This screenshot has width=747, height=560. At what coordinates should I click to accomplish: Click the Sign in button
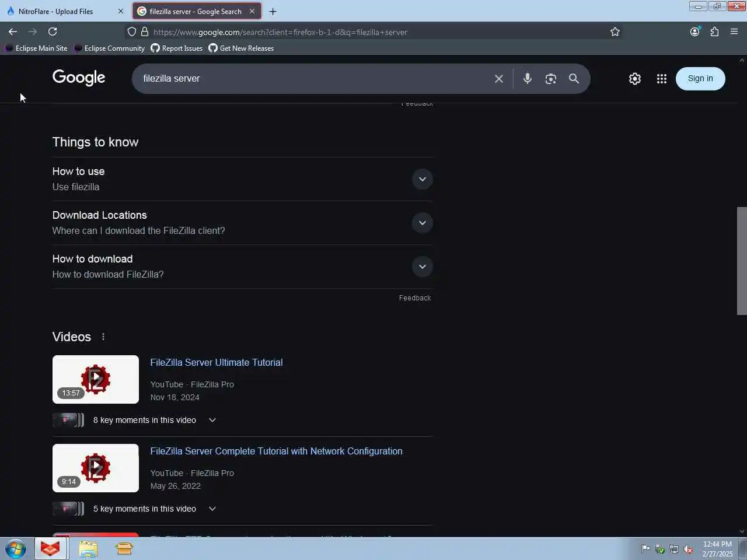pyautogui.click(x=700, y=79)
